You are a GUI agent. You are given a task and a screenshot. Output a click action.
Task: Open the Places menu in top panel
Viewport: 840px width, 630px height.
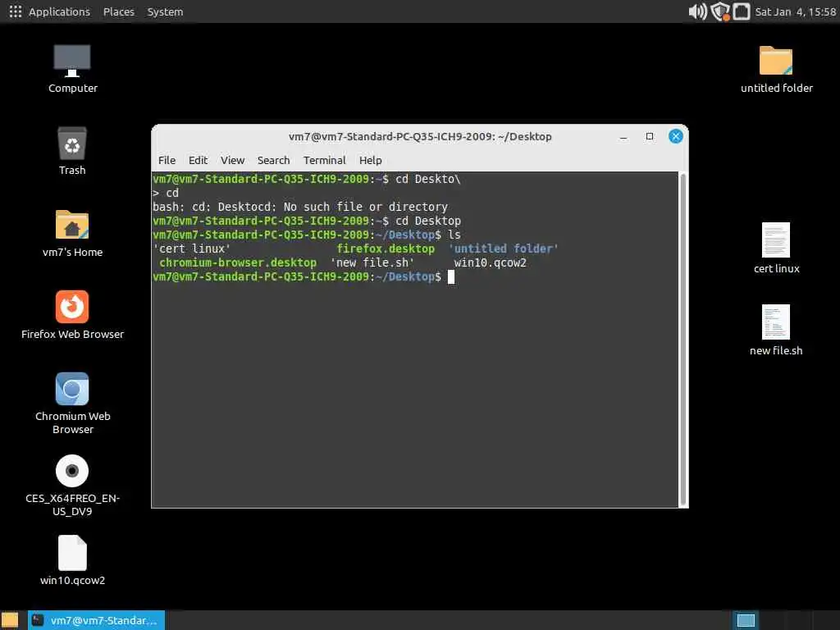(x=118, y=11)
